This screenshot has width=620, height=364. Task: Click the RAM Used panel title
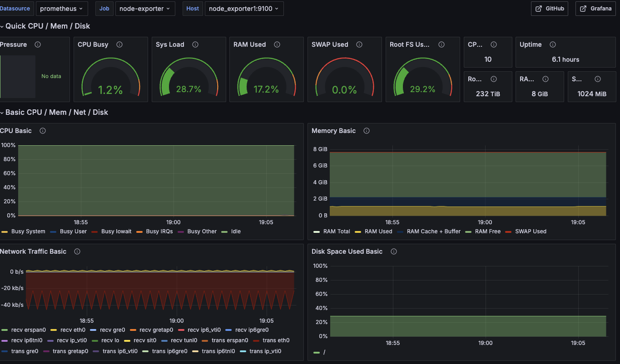click(x=249, y=44)
